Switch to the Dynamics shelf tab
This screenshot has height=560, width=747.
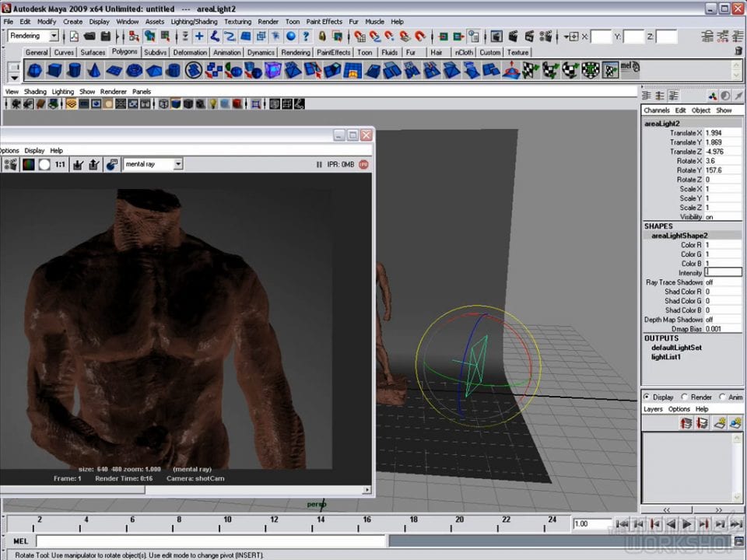261,53
